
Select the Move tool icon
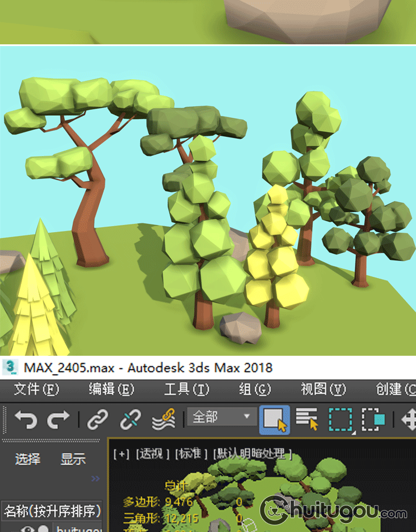(409, 420)
